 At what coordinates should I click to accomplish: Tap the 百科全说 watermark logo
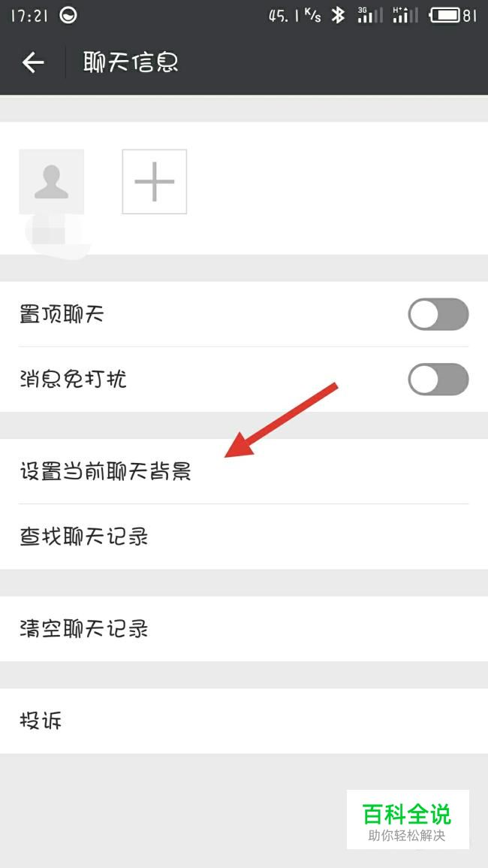pyautogui.click(x=408, y=820)
